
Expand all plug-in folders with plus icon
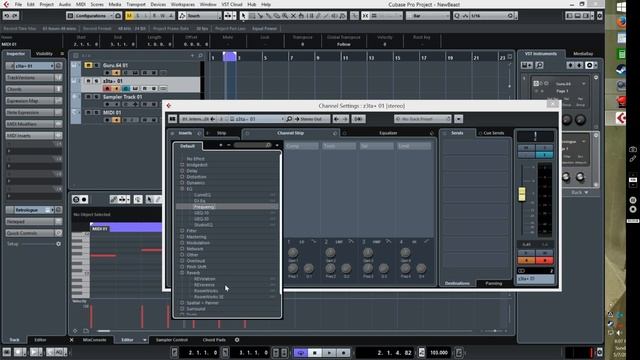point(221,145)
